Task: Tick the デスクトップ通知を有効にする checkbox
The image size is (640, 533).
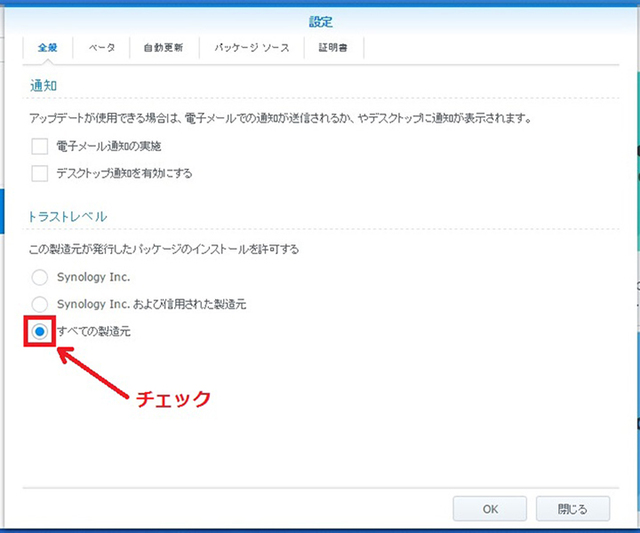Action: pos(40,173)
